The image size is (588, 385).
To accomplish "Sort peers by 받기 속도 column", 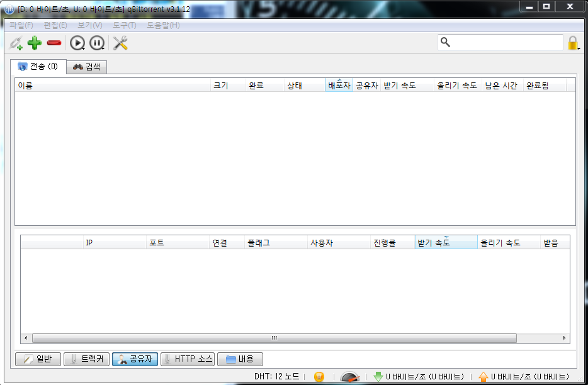I will coord(446,243).
